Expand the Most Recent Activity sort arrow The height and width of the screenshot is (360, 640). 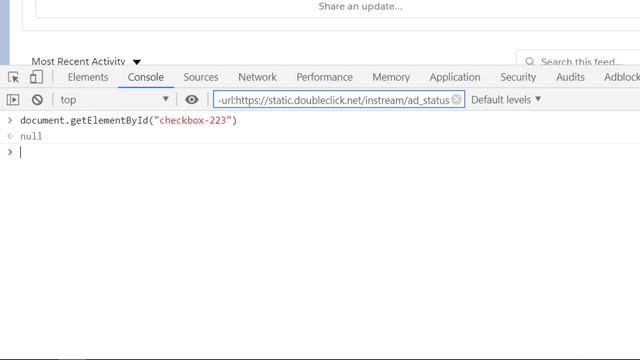click(137, 62)
